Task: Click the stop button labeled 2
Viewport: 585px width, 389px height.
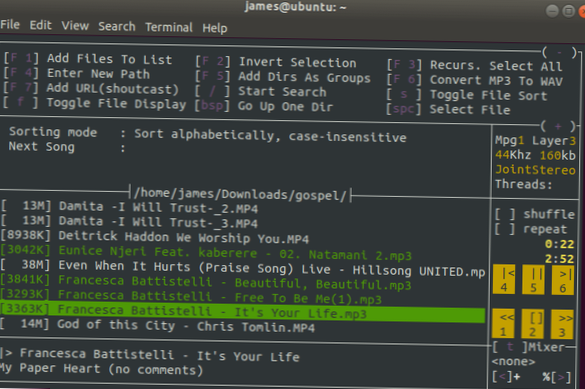Action: 533,324
